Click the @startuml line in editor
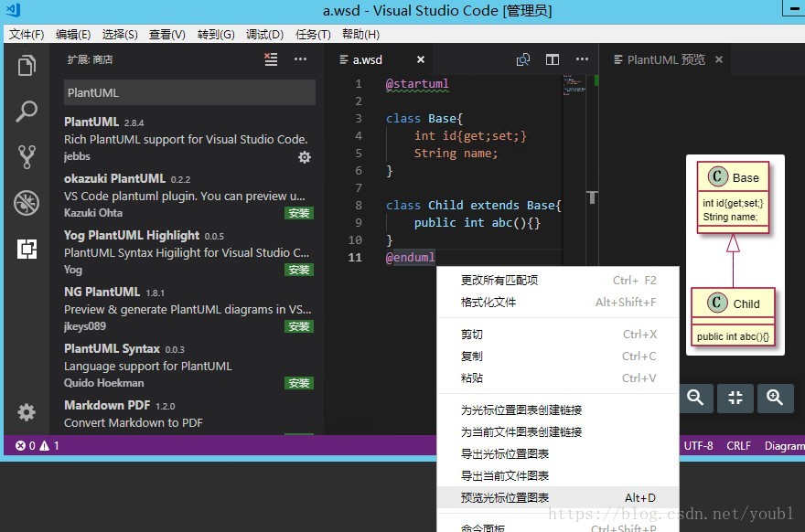This screenshot has width=805, height=532. pos(417,84)
